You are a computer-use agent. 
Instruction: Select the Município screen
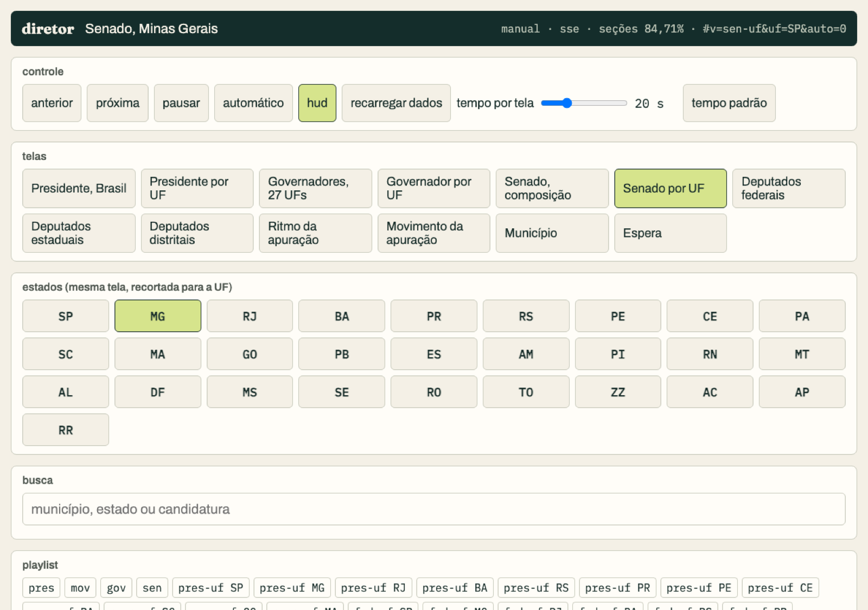pyautogui.click(x=552, y=233)
